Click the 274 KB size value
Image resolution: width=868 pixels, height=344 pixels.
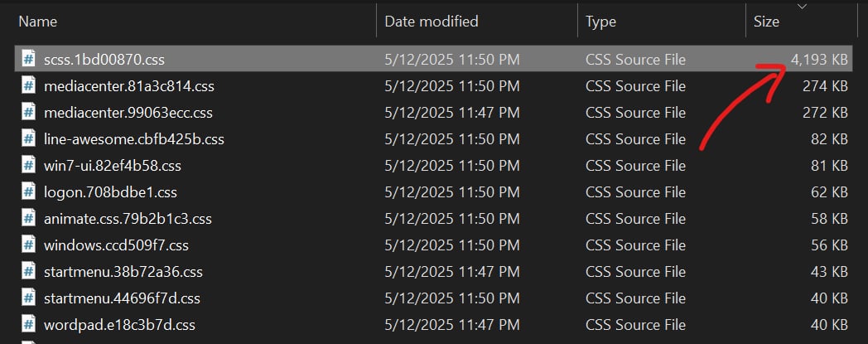[825, 86]
